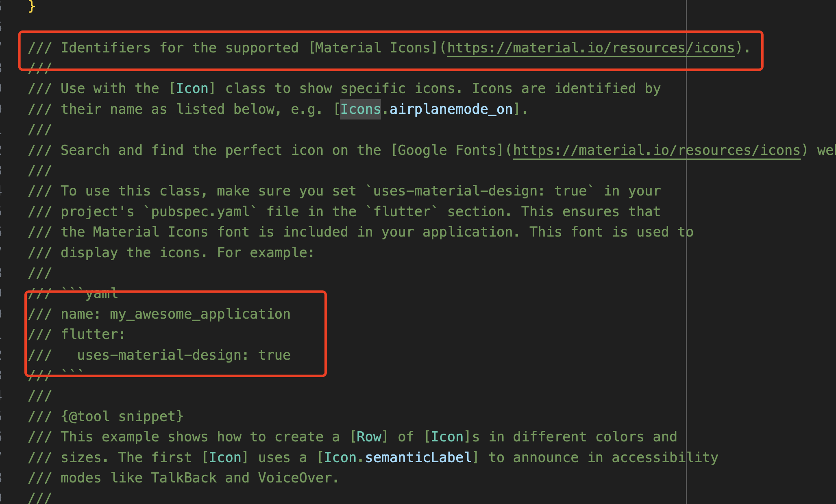The height and width of the screenshot is (504, 836).
Task: Open the material.io URL after "[Material Icons]"
Action: (591, 48)
